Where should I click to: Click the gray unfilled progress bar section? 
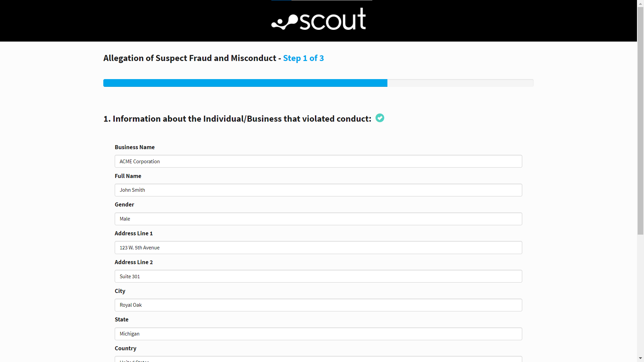coord(460,83)
